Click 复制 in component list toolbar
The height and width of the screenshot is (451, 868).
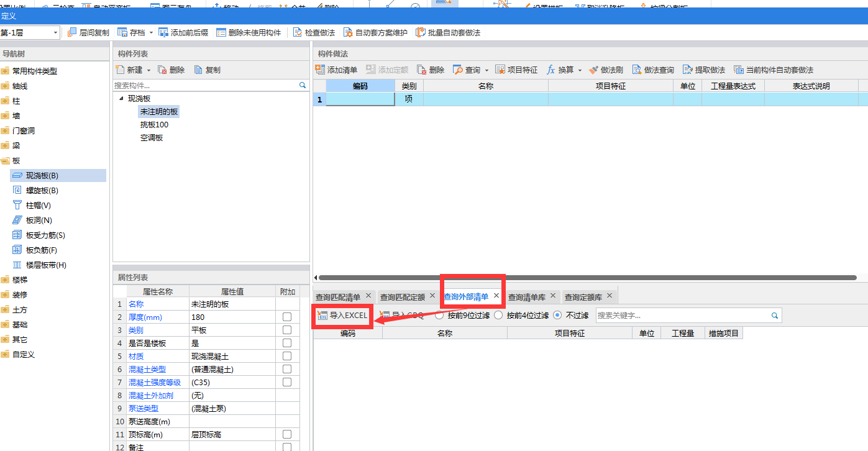point(208,70)
